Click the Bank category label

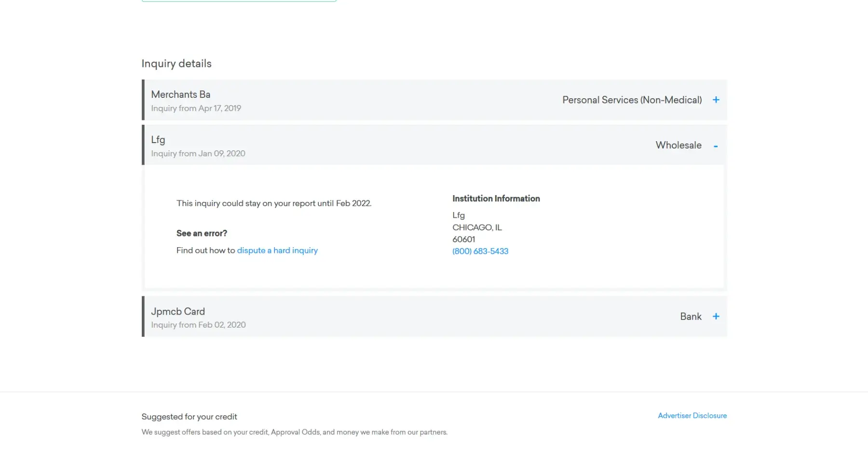tap(691, 317)
